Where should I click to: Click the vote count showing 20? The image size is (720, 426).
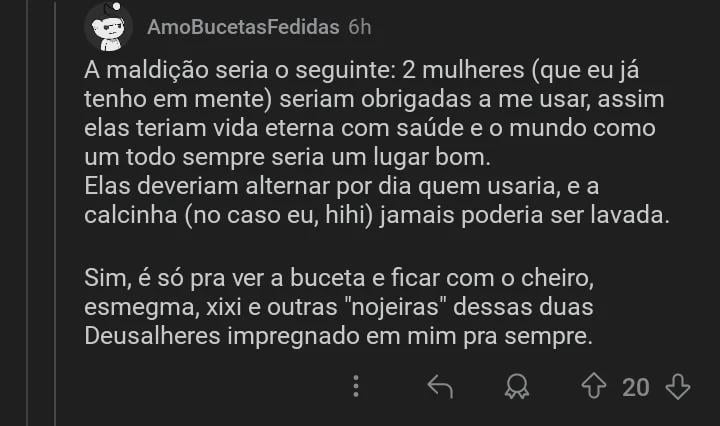tap(636, 387)
